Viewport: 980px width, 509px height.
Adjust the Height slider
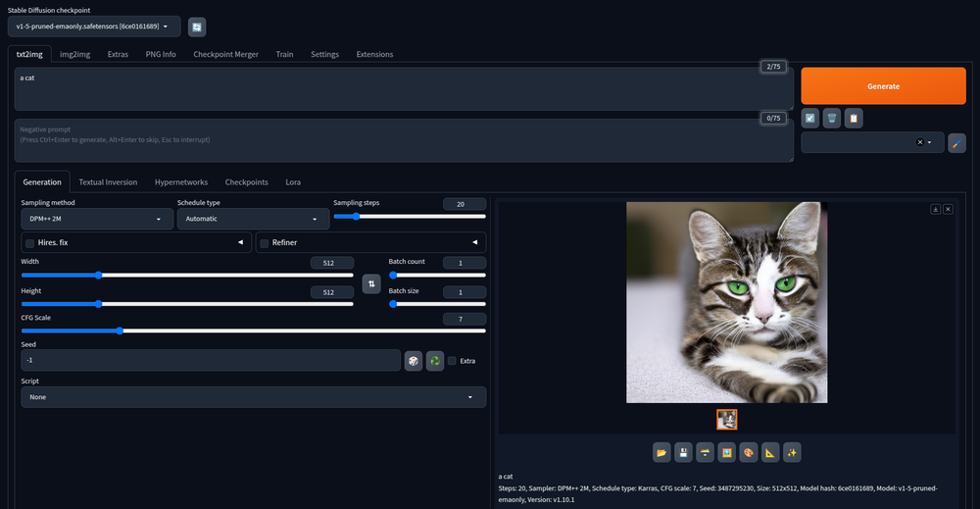[187, 305]
